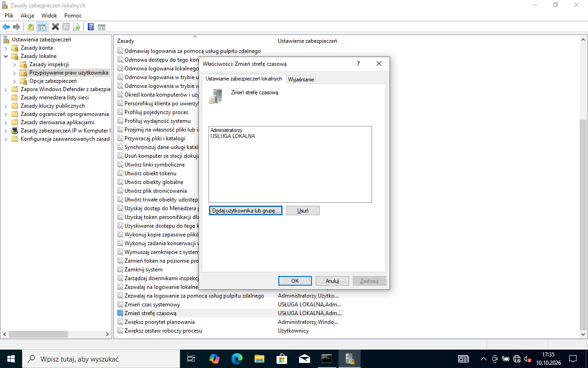
Task: Expand the Opcje zabezpieczeń node
Action: coord(14,81)
